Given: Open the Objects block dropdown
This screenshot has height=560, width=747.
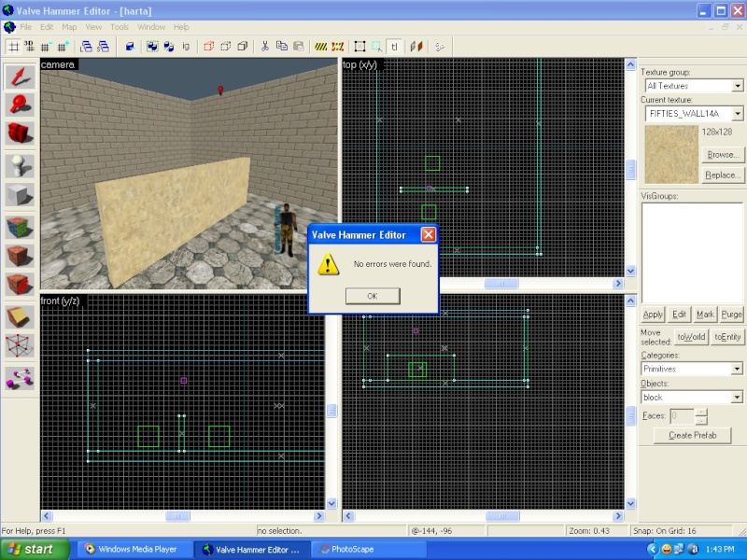Looking at the screenshot, I should [737, 397].
